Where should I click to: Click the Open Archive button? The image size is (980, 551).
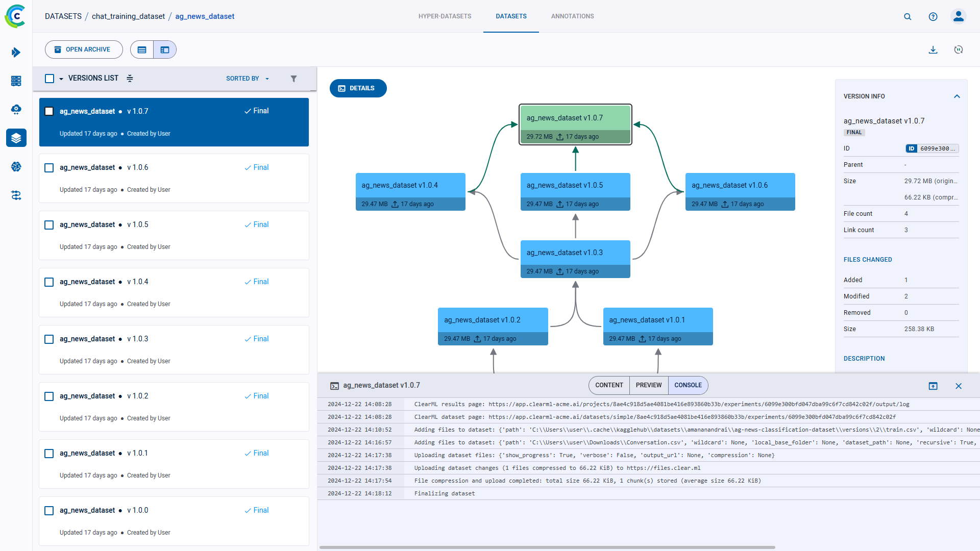[x=84, y=49]
